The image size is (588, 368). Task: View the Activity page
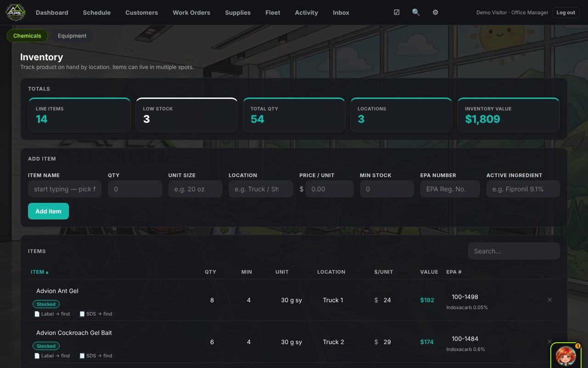306,12
